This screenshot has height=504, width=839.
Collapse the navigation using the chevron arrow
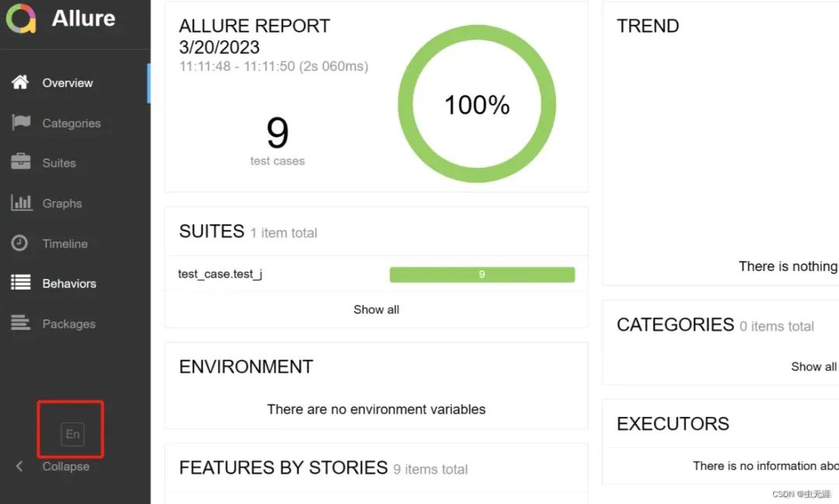click(19, 466)
